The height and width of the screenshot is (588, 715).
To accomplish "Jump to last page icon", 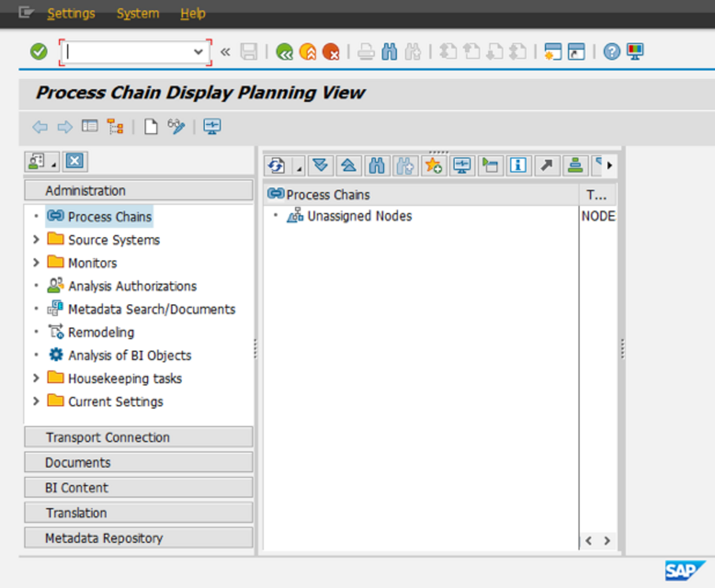I will coord(518,51).
